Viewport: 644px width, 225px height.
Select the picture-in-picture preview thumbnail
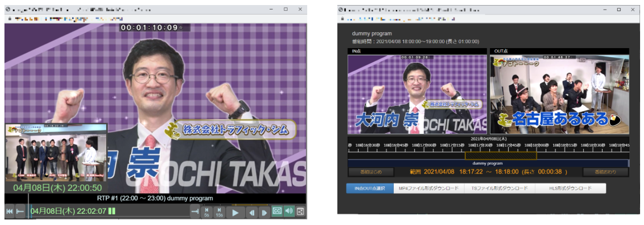click(x=56, y=152)
